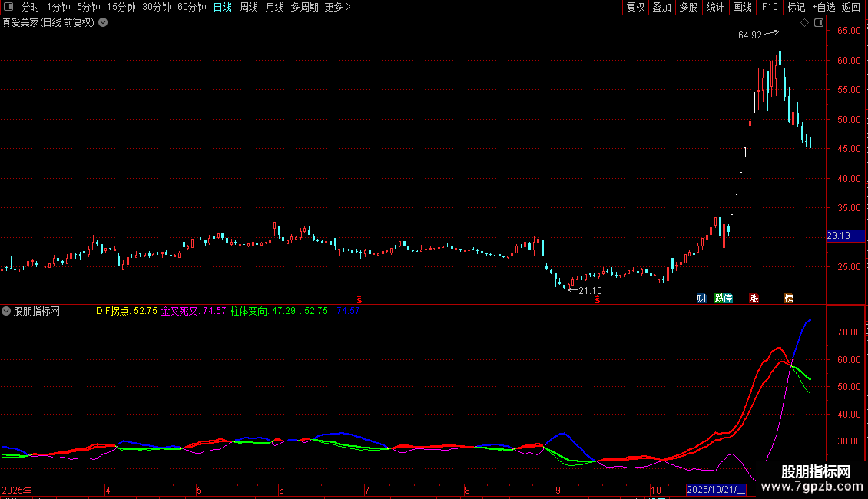
Task: Click the 金叉死叉: 74.57 value
Action: pos(194,311)
